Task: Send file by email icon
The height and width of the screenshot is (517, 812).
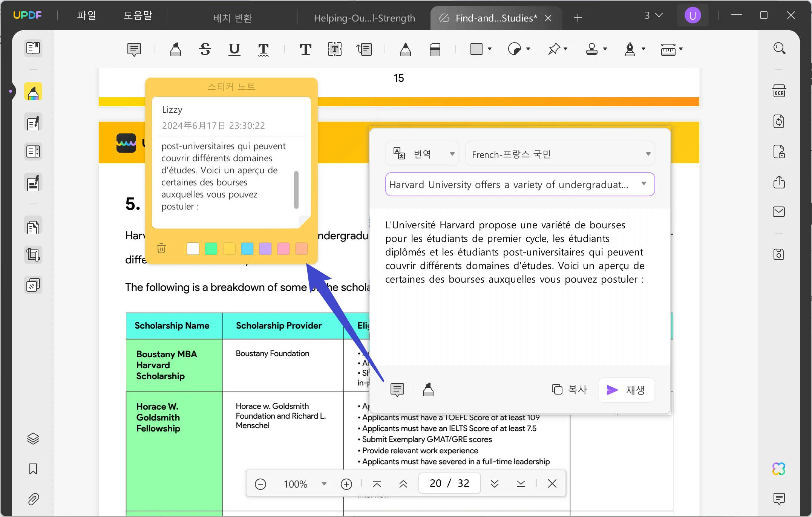Action: click(779, 212)
